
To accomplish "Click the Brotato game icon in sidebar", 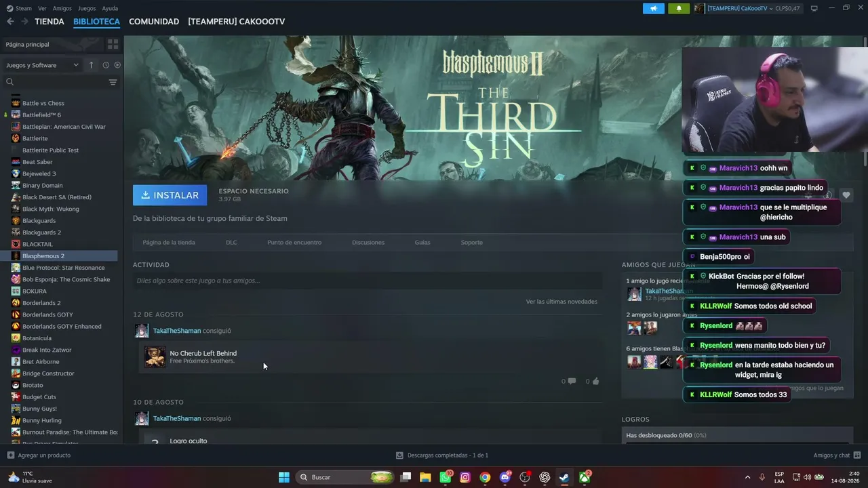I will pos(16,385).
